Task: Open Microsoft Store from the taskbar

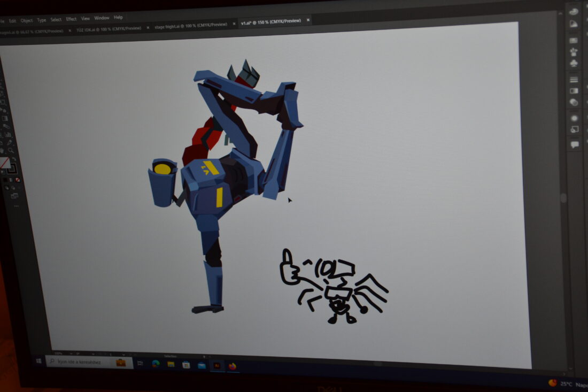Action: click(186, 365)
